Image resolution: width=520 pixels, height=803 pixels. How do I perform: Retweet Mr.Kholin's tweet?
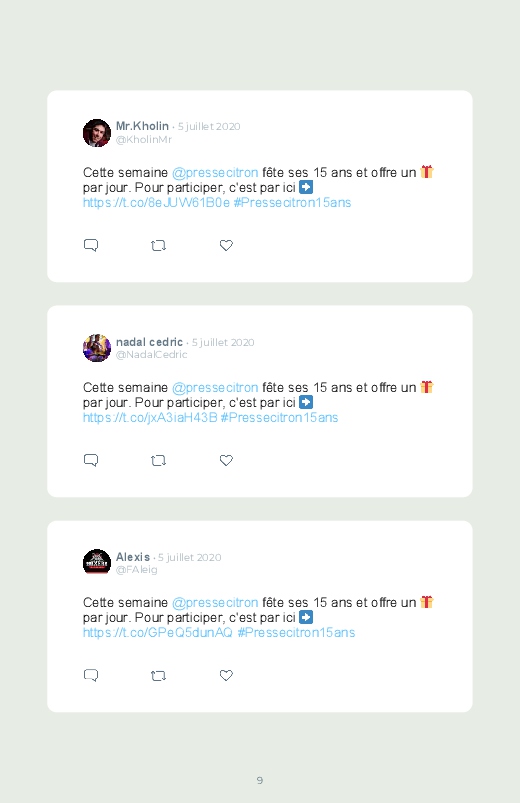point(158,246)
